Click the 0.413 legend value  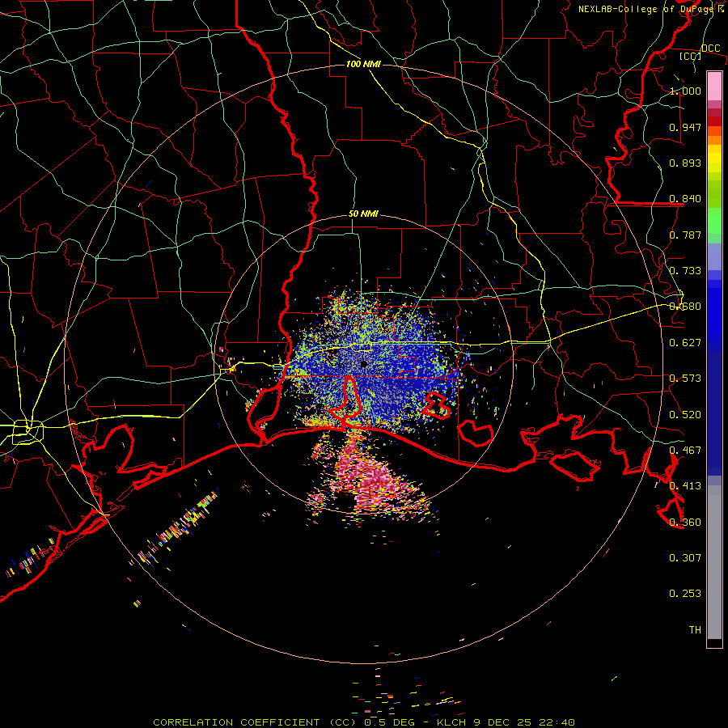tap(685, 486)
